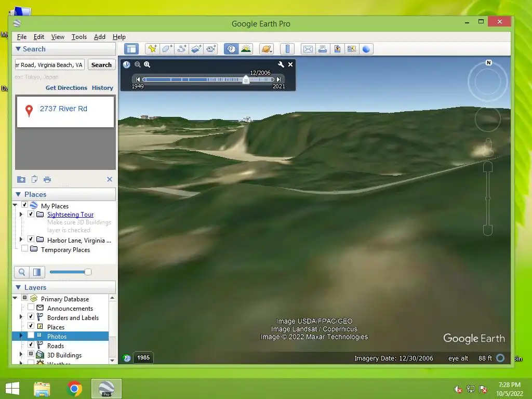532x399 pixels.
Task: Click the 1985 historical imagery button
Action: [143, 357]
